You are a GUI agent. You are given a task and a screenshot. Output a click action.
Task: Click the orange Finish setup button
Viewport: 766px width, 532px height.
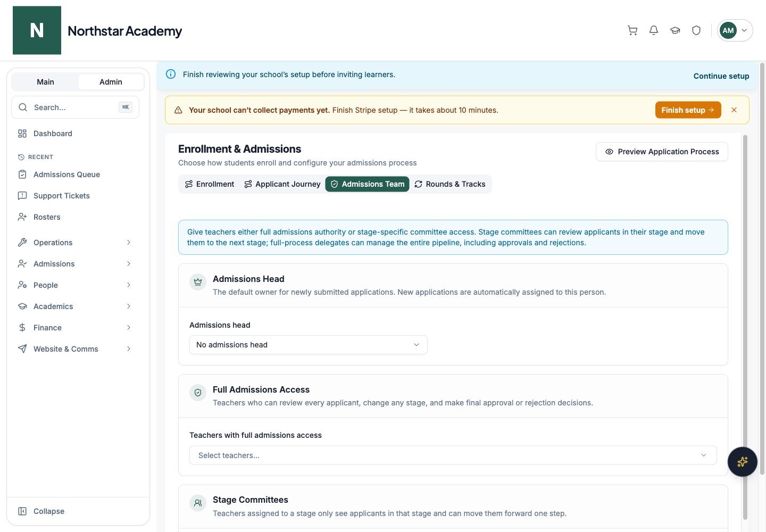(x=688, y=110)
